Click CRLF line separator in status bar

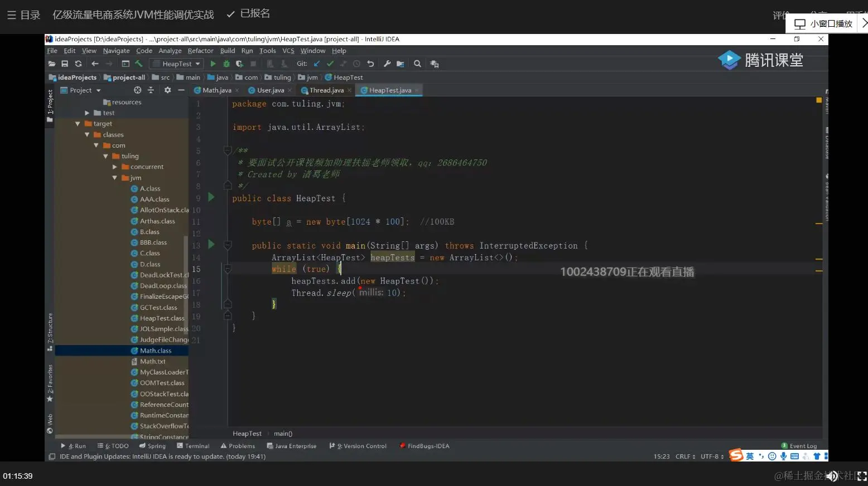[685, 456]
